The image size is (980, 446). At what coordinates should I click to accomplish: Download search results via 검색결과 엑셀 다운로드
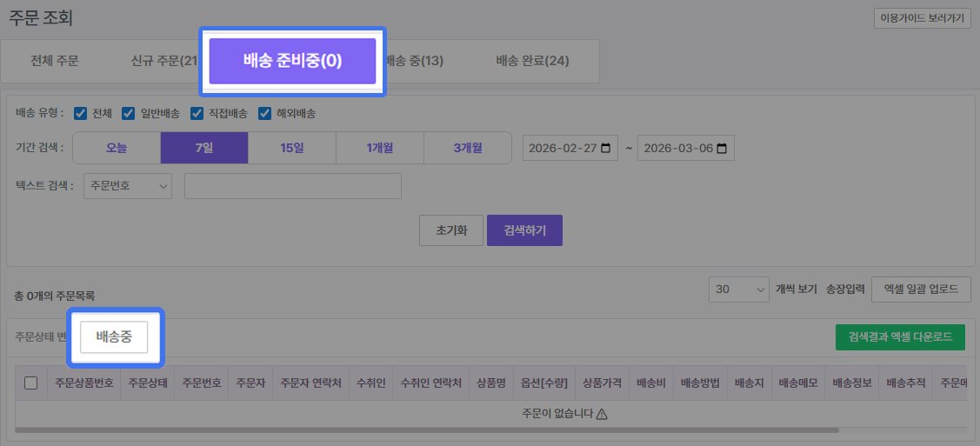(900, 336)
